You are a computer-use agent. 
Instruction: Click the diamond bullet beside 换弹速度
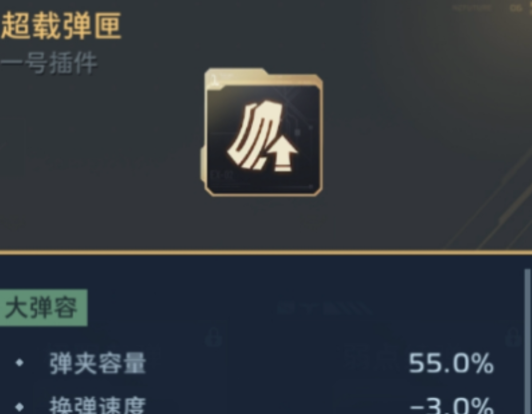[19, 407]
